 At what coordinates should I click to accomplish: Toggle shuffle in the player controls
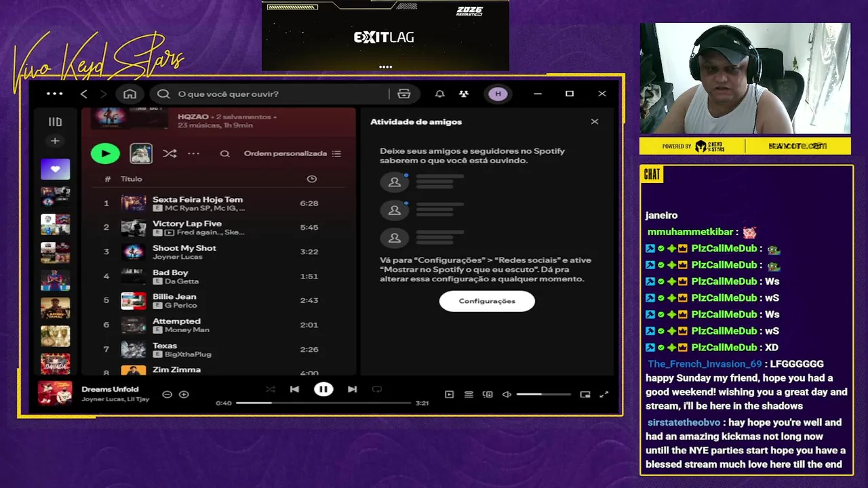pos(271,389)
